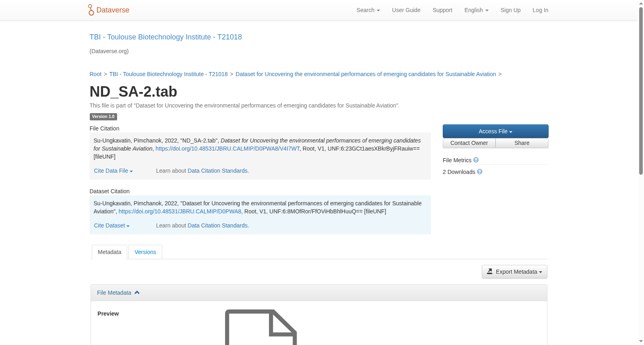Viewport: 644px width, 345px height.
Task: Click the Dataverse logo icon
Action: coord(91,10)
